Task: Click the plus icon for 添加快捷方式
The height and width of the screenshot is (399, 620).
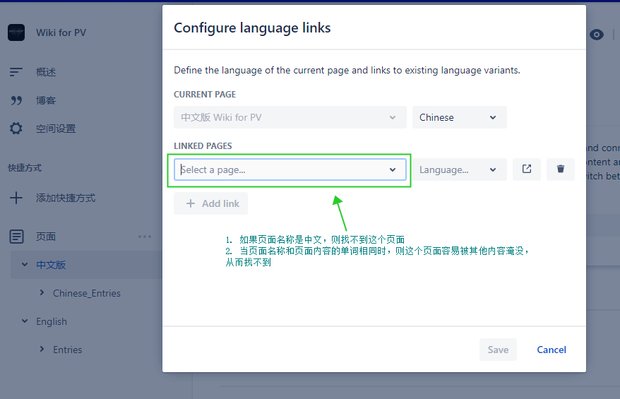Action: click(16, 198)
